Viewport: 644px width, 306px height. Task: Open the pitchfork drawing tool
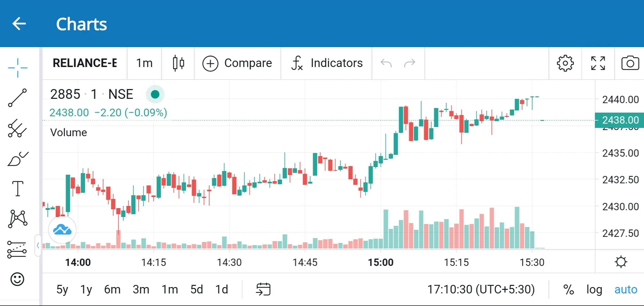coord(17,128)
